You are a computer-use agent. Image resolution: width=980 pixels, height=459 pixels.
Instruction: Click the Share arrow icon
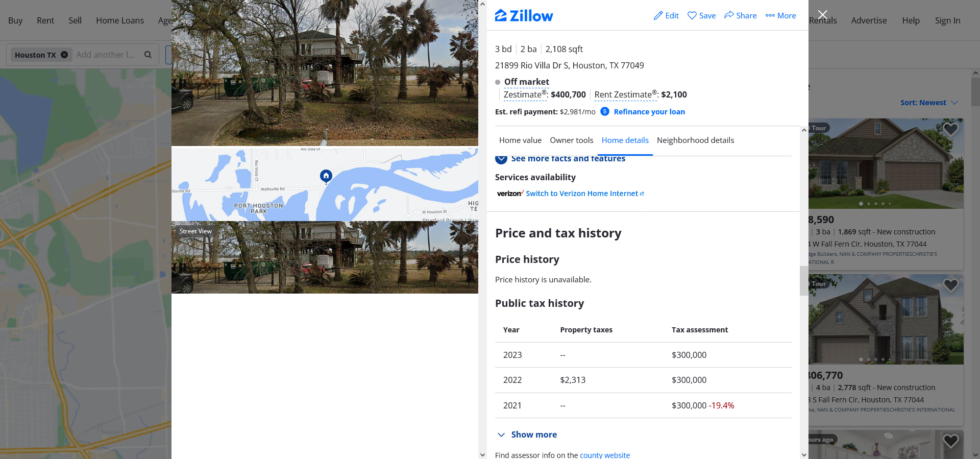tap(729, 15)
